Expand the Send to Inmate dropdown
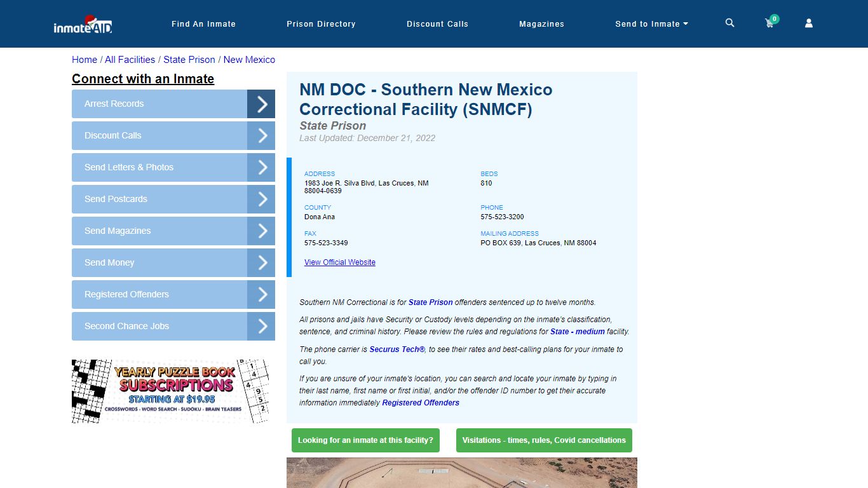This screenshot has width=868, height=488. pos(651,24)
